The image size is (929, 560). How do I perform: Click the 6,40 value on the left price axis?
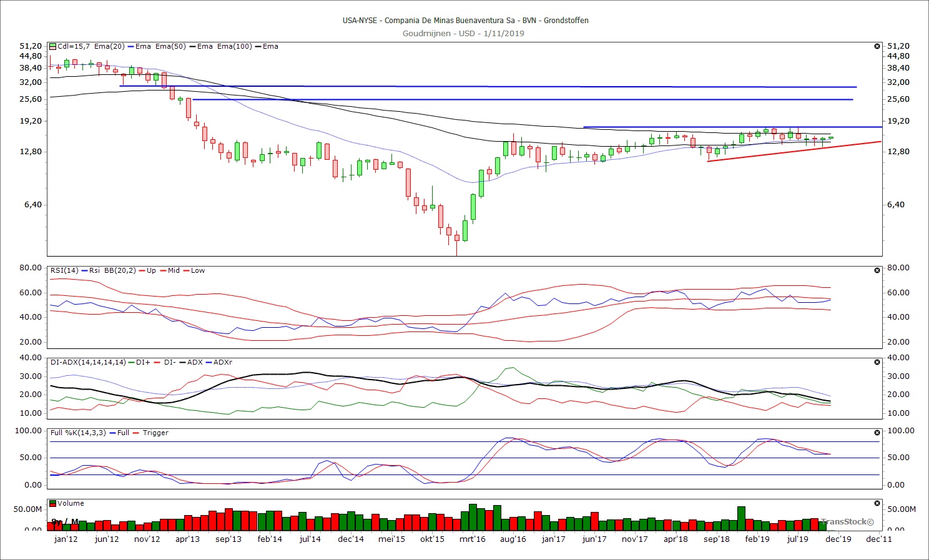[x=34, y=205]
